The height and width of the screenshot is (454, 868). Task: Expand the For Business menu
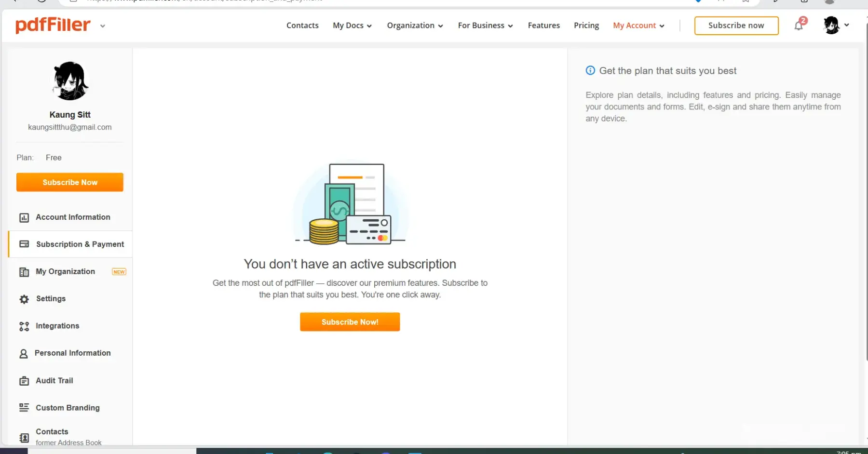485,26
